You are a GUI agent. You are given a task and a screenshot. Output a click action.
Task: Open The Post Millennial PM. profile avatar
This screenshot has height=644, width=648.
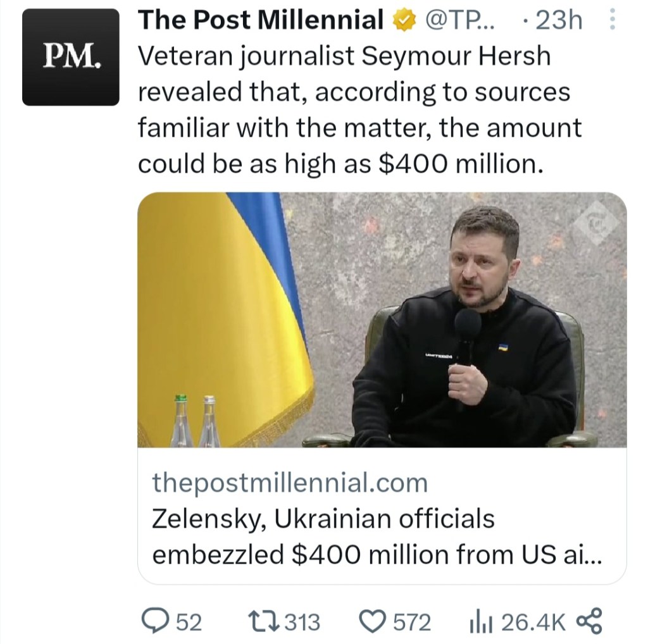click(71, 57)
